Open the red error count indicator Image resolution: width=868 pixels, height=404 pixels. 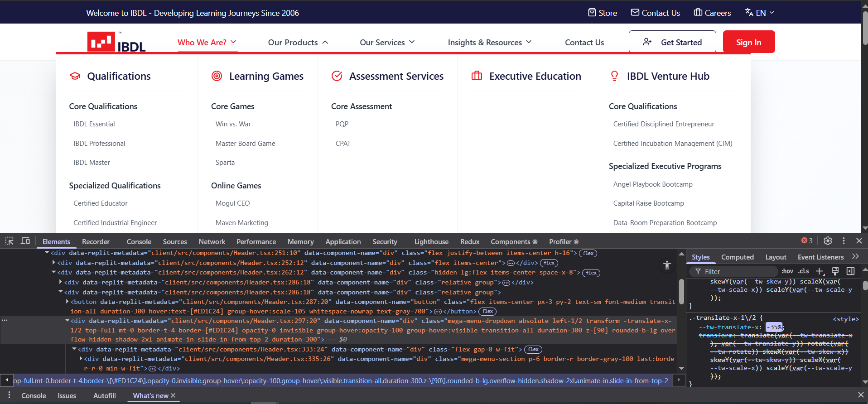(x=807, y=241)
